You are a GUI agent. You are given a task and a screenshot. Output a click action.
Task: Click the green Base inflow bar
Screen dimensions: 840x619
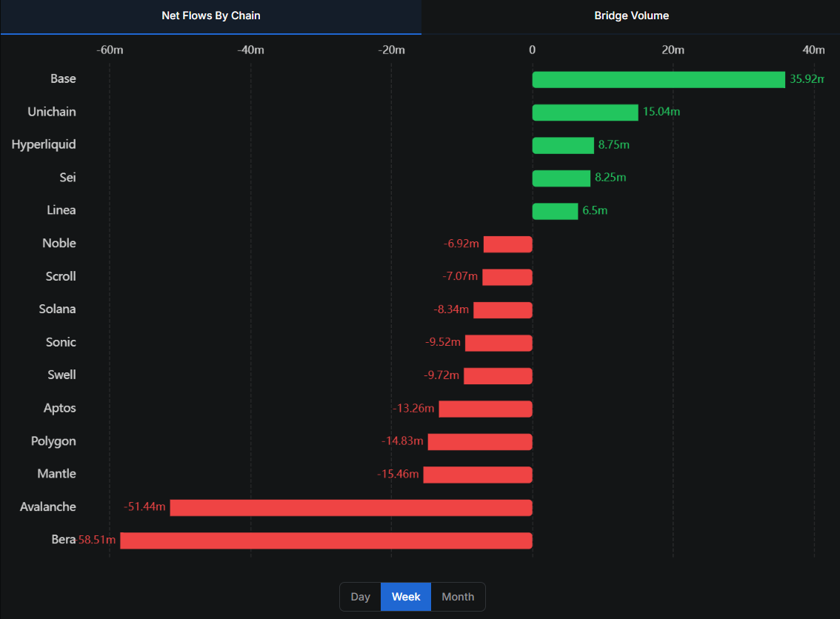click(659, 79)
